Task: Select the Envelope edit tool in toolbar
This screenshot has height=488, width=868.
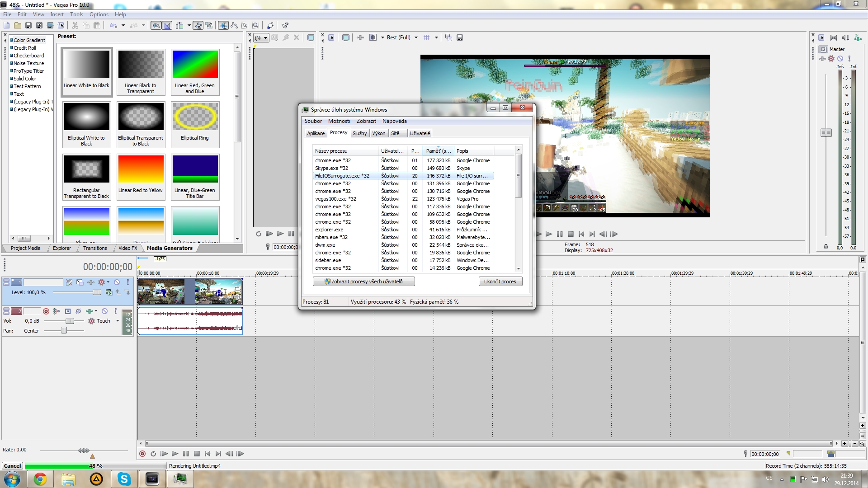Action: click(234, 26)
